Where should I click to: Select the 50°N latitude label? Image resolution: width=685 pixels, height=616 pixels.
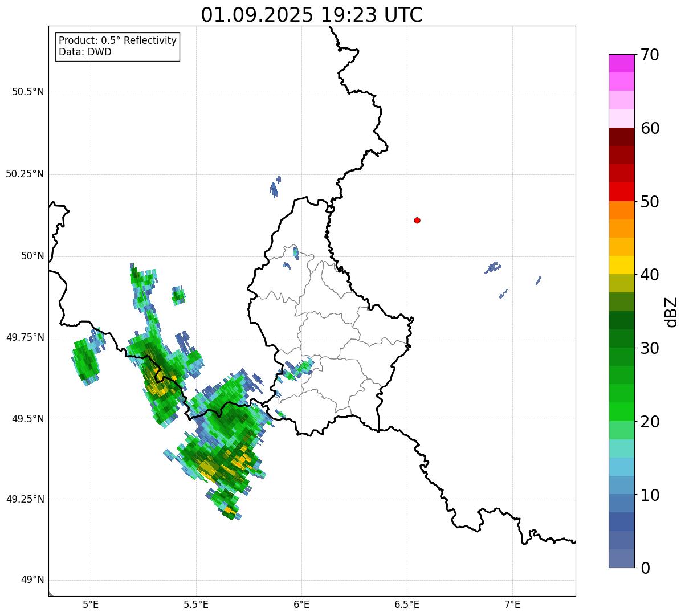pyautogui.click(x=32, y=256)
